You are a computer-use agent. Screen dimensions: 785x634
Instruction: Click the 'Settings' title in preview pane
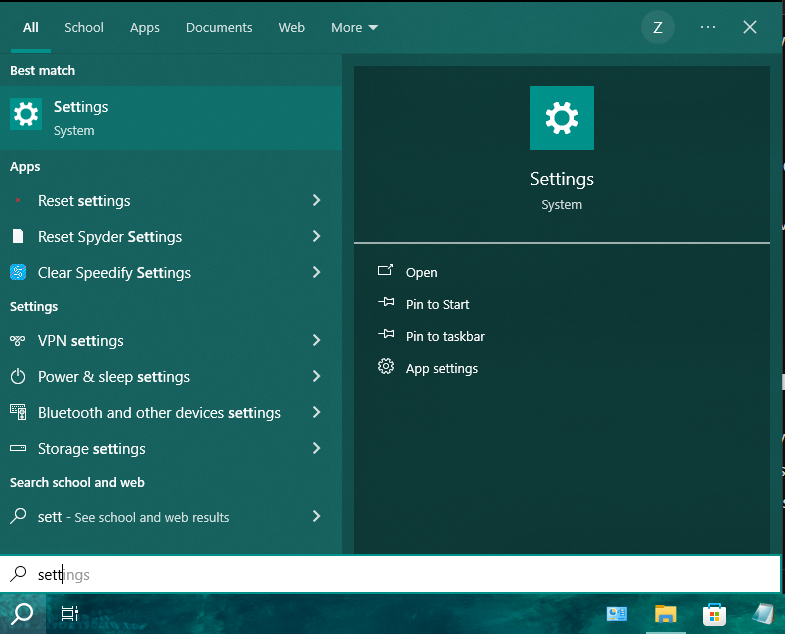[x=562, y=179]
